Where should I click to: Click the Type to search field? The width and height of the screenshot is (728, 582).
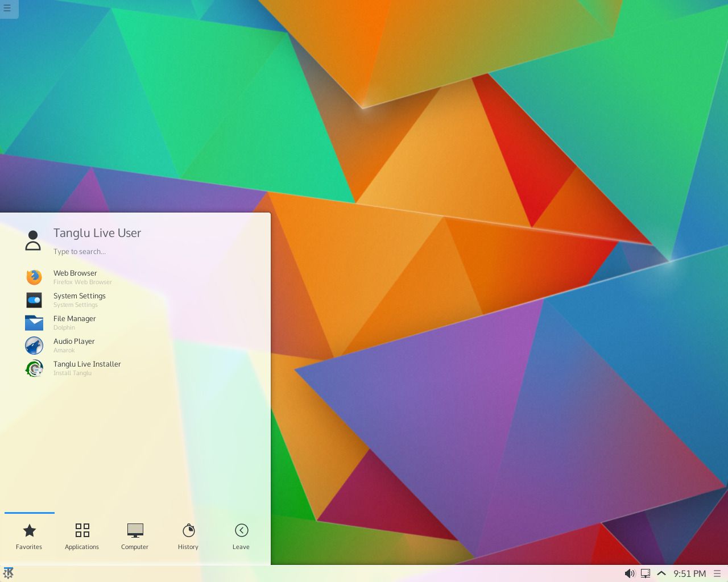[x=80, y=251]
